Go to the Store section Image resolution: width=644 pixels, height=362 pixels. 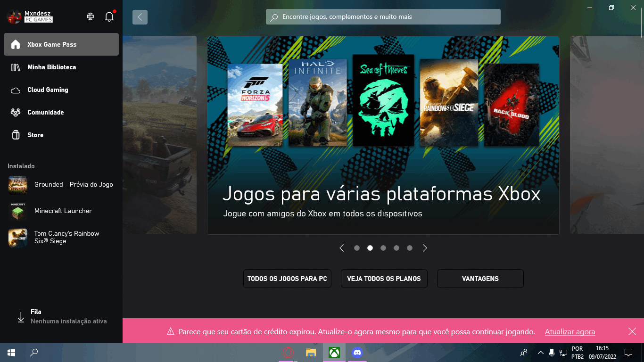click(x=61, y=135)
